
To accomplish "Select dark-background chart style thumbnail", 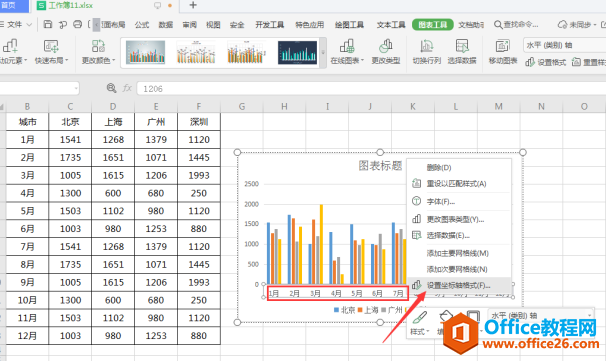I will pos(297,52).
